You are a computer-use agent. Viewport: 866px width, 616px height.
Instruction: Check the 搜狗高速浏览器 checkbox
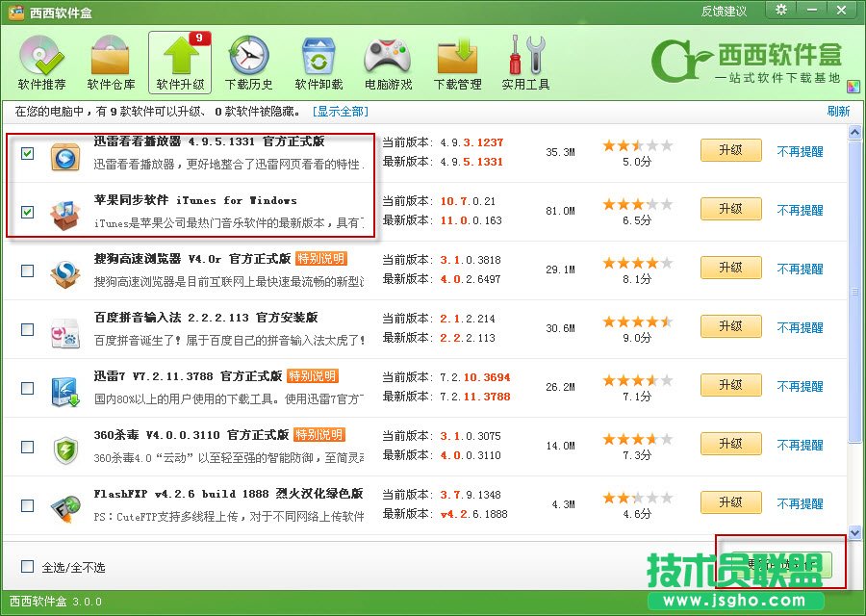pyautogui.click(x=27, y=271)
